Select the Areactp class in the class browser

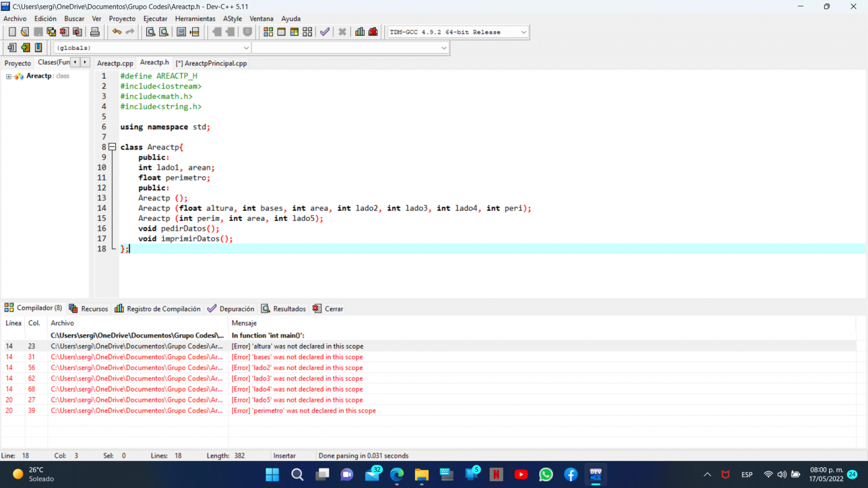coord(39,76)
